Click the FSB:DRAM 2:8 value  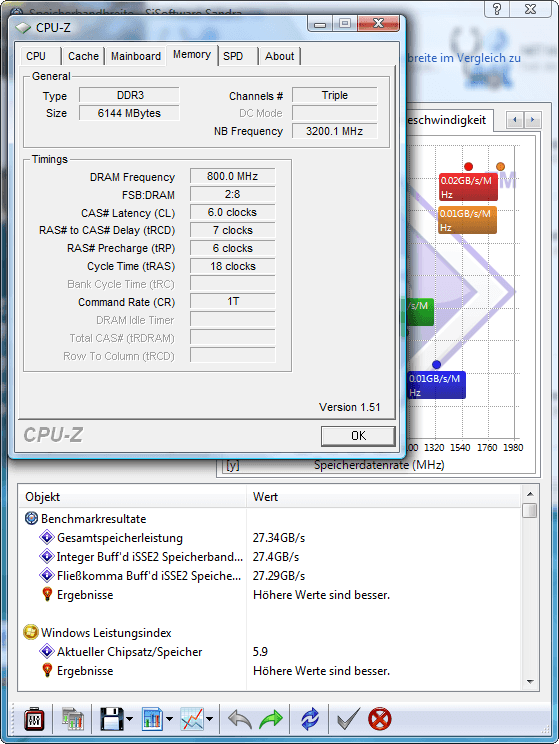click(x=233, y=194)
